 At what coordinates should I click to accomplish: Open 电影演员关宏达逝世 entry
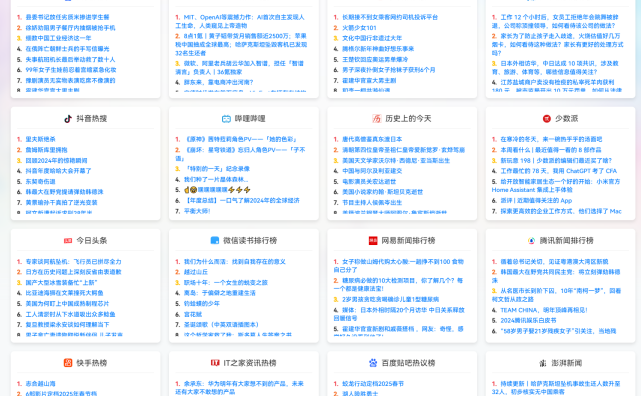pyautogui.click(x=369, y=181)
